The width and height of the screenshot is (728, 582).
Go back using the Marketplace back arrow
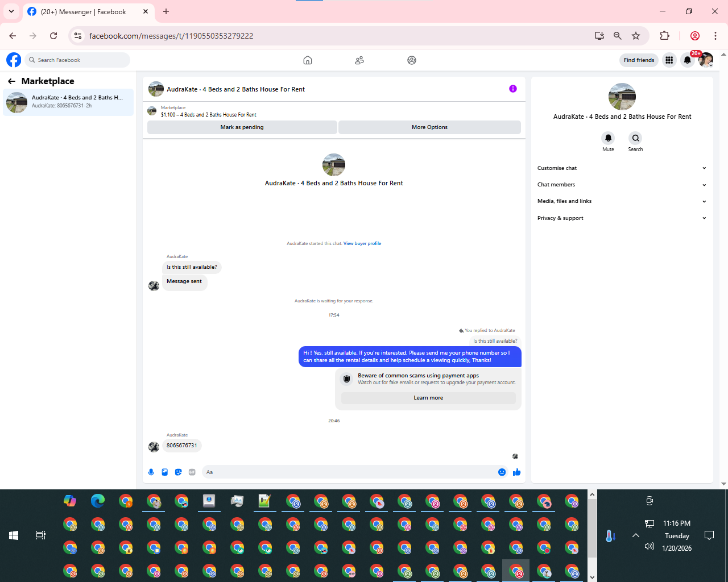pyautogui.click(x=11, y=81)
